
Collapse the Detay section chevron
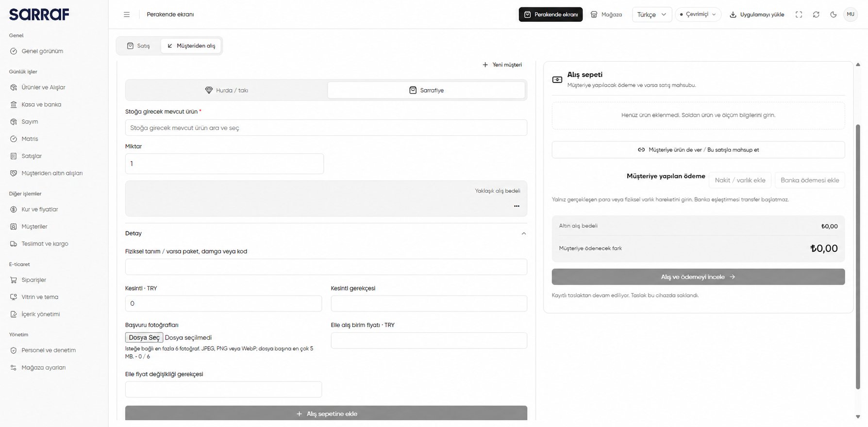tap(523, 233)
